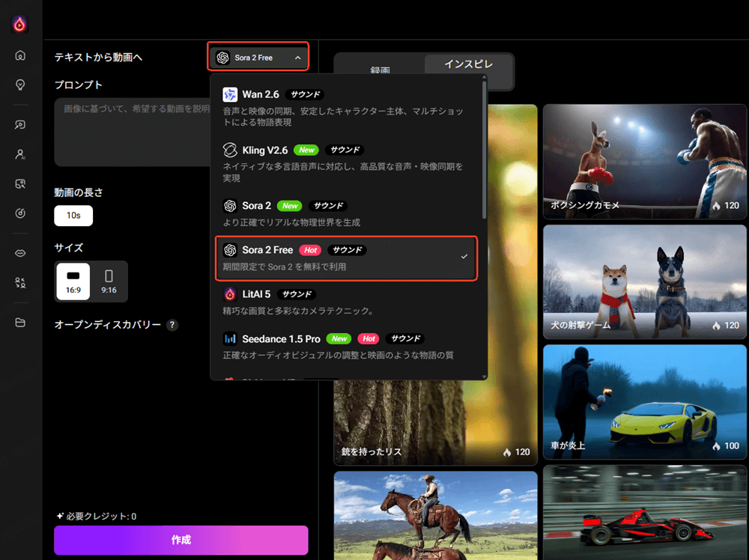Open the lip-sync lips icon in sidebar
Screen dimensions: 749x560
click(x=20, y=252)
